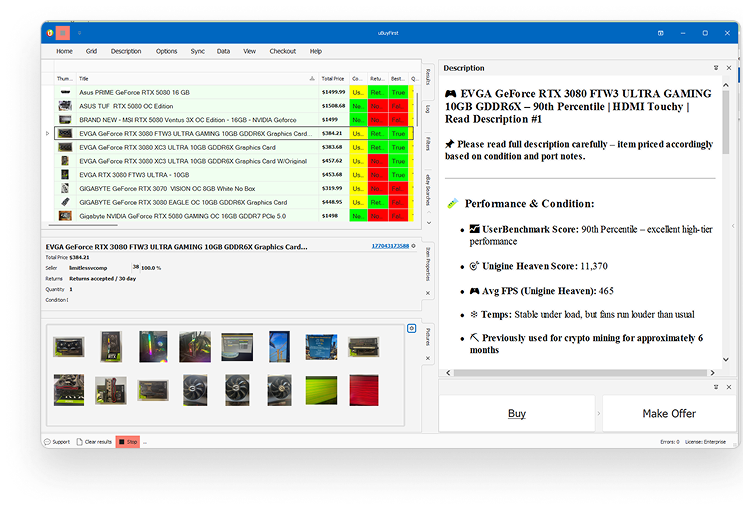Click the gear icon beside item ID 177043173588
Viewport: 743px width, 509px height.
(x=414, y=246)
